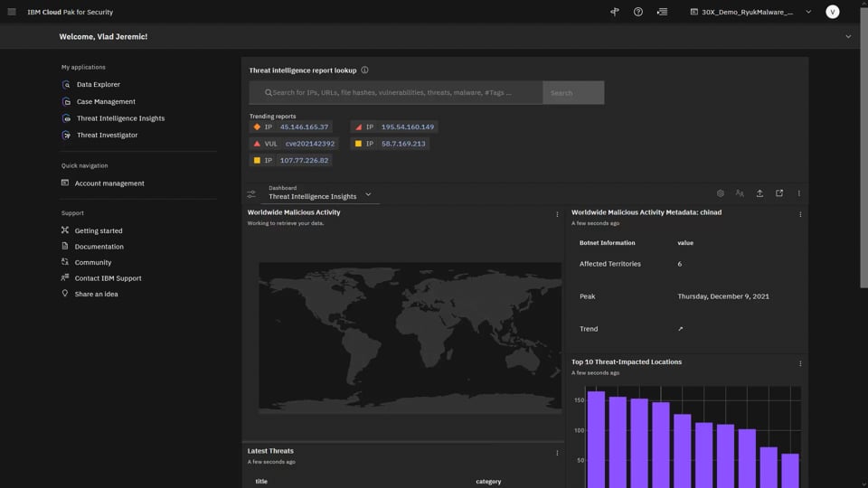Click the category column header in Latest Threats
This screenshot has height=488, width=868.
488,482
